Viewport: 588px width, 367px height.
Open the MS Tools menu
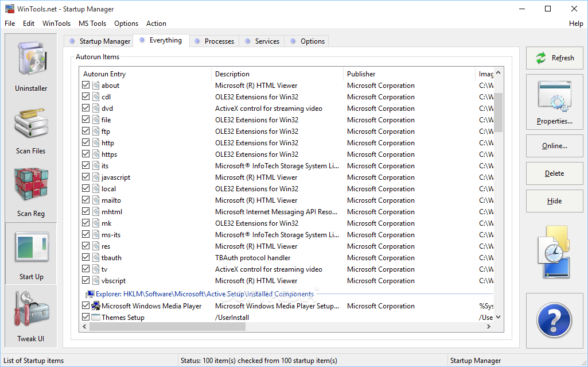click(x=92, y=24)
